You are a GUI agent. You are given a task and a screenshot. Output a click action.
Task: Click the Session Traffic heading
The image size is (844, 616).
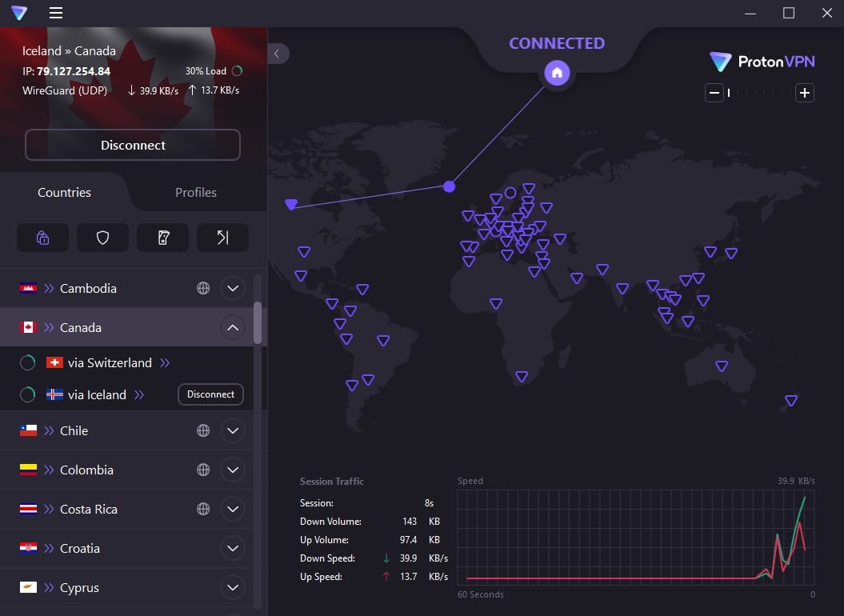[331, 482]
